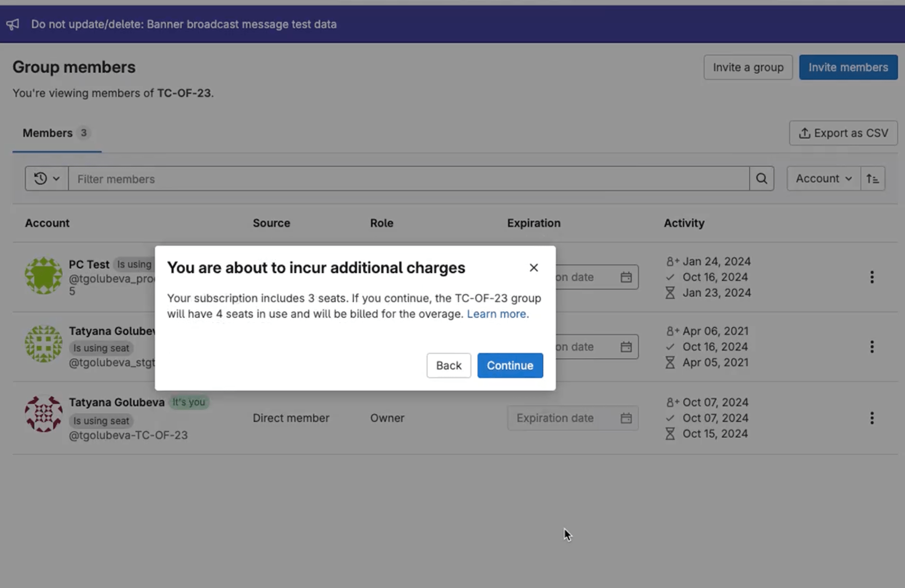Click Continue in the charges dialog

pos(510,366)
